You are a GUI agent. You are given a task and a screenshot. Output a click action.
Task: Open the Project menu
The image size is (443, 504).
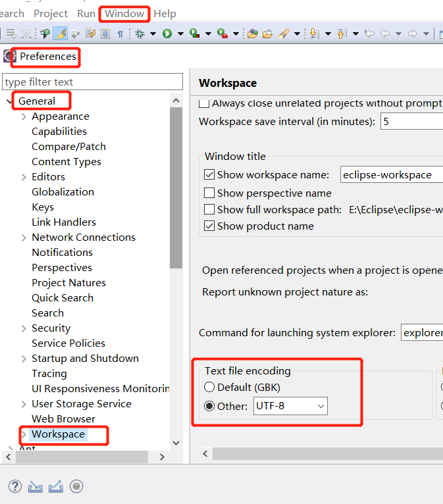click(51, 14)
